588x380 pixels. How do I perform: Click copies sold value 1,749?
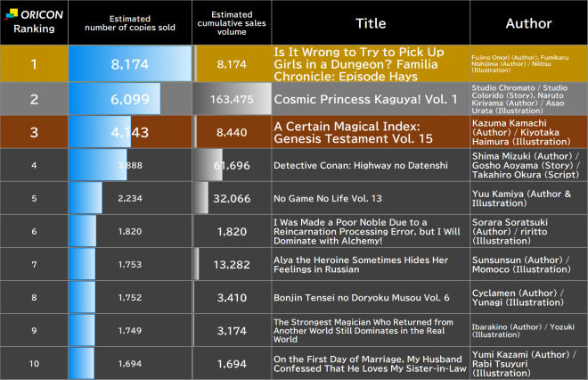coord(130,330)
